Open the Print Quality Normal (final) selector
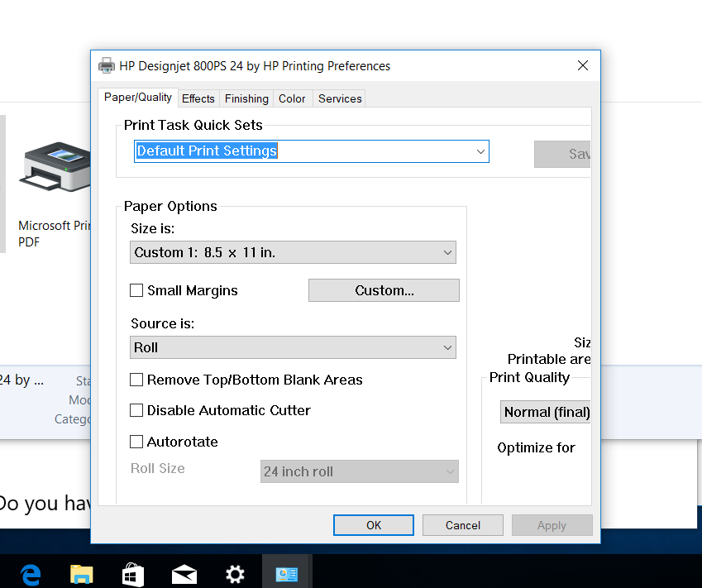Image resolution: width=702 pixels, height=588 pixels. coord(546,412)
